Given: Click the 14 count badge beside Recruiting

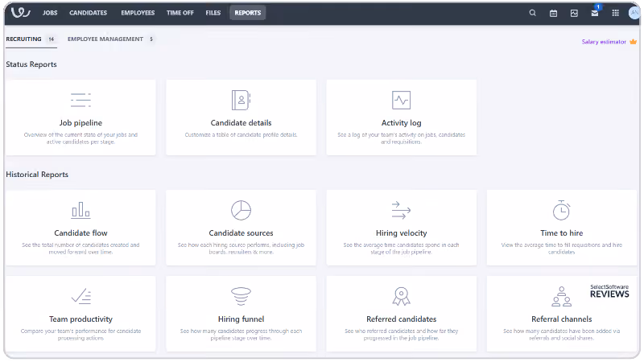Looking at the screenshot, I should coord(52,39).
